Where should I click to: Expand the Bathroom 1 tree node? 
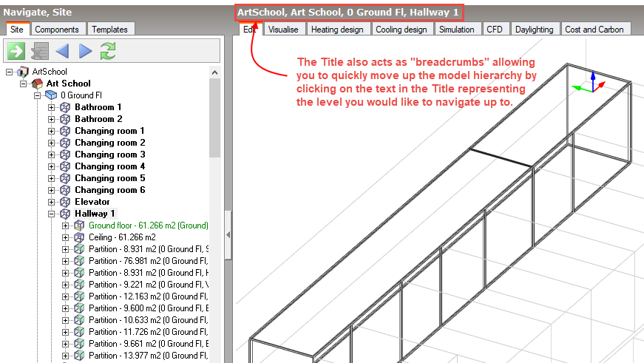click(52, 107)
